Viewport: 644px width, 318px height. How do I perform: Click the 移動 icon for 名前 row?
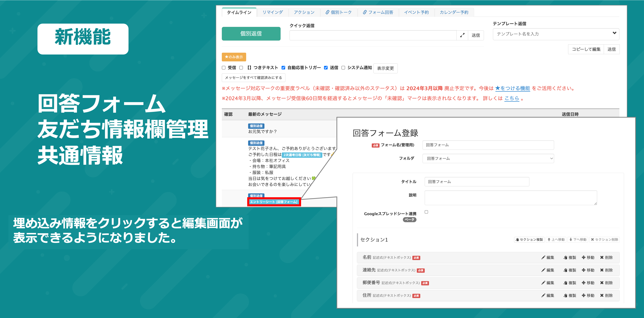[x=584, y=258]
